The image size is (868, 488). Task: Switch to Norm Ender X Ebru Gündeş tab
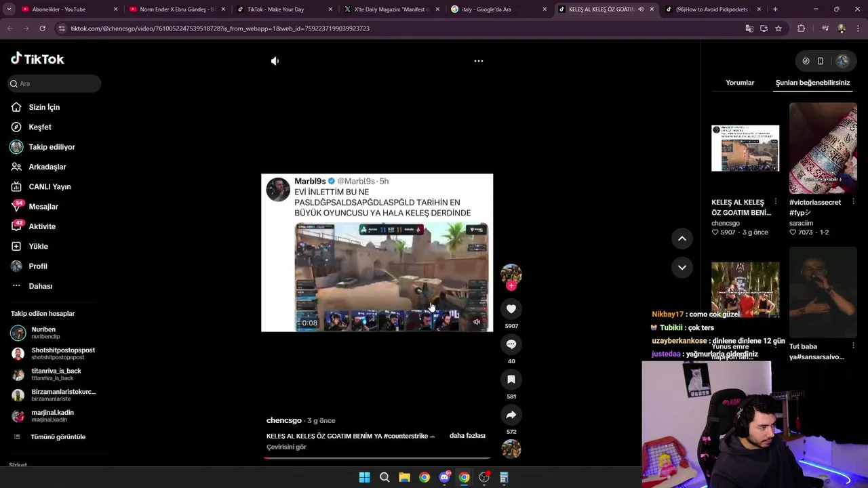tap(176, 9)
